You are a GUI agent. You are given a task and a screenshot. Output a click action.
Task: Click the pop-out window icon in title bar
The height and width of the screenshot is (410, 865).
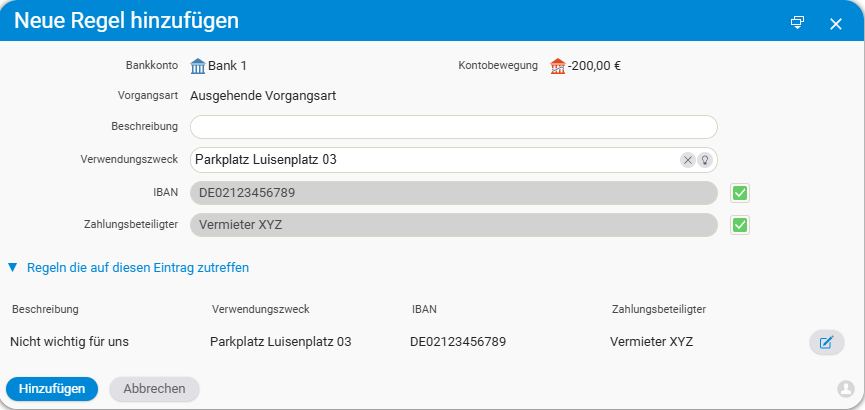pos(797,22)
